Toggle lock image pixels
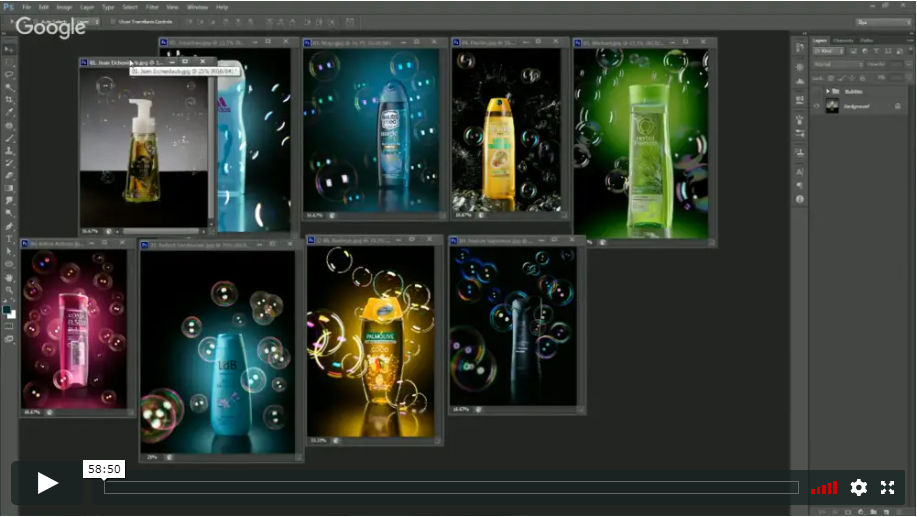Viewport: 917px width, 517px height. (841, 78)
